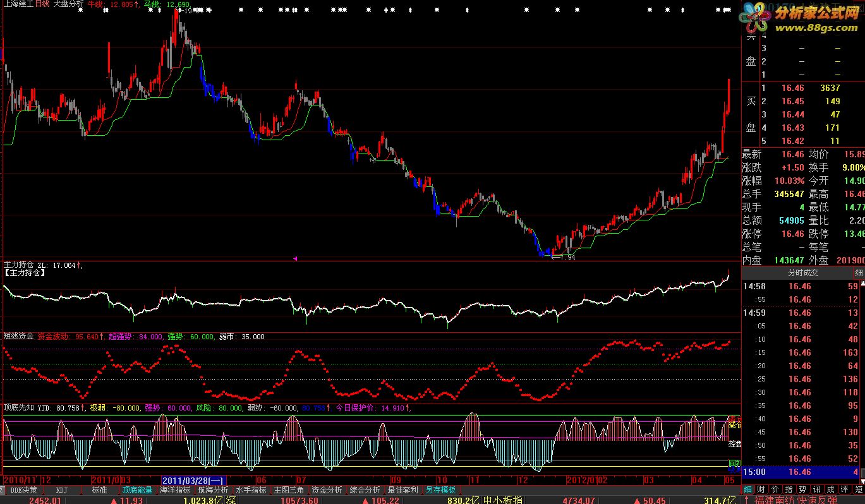
Task: Click the 细 button beside 分时成交 header
Action: click(x=859, y=273)
